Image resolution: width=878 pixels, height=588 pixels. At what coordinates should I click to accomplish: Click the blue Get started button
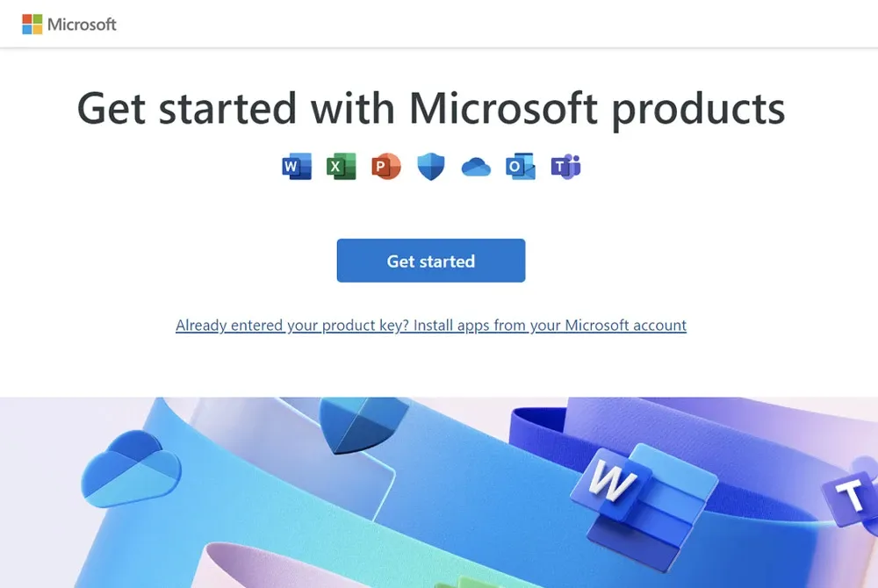[431, 261]
